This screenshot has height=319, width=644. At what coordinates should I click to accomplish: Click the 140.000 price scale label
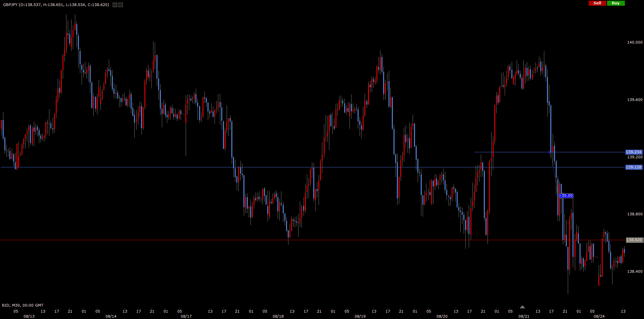[x=635, y=43]
